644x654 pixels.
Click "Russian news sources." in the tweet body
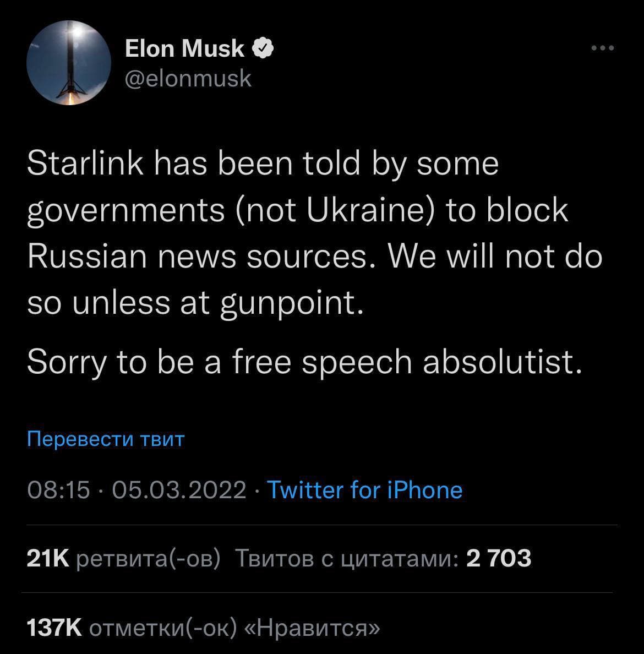click(x=197, y=257)
